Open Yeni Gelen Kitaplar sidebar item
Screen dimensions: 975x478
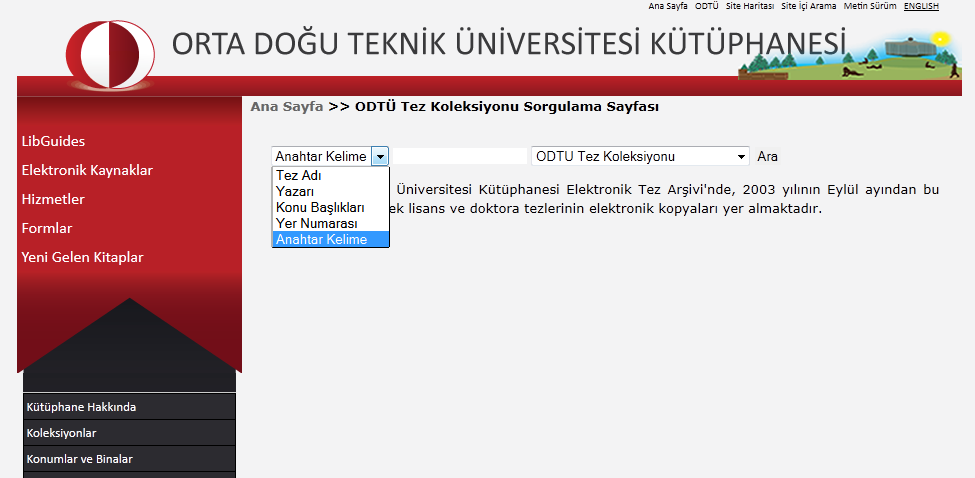pyautogui.click(x=82, y=257)
